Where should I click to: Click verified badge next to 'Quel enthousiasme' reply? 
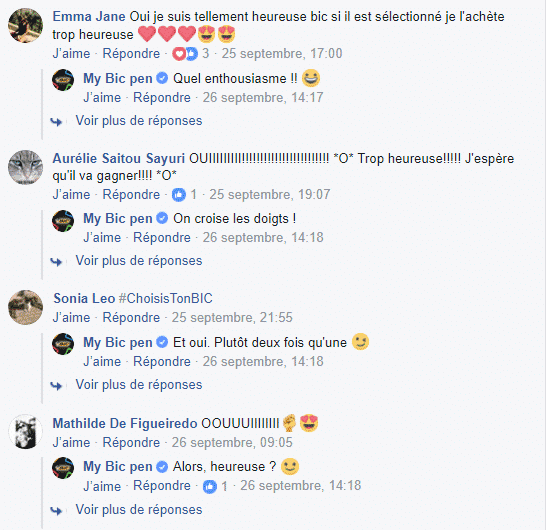(162, 78)
